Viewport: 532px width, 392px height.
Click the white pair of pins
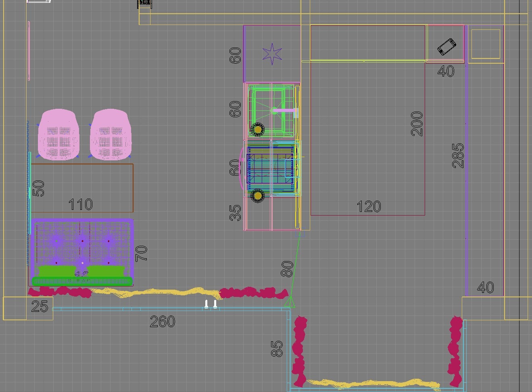211,304
